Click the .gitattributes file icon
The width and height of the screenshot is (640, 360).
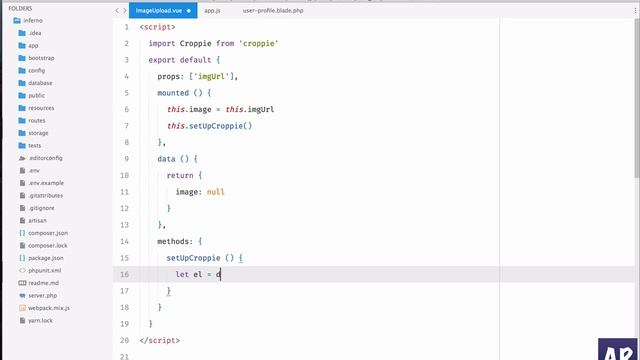pos(22,196)
